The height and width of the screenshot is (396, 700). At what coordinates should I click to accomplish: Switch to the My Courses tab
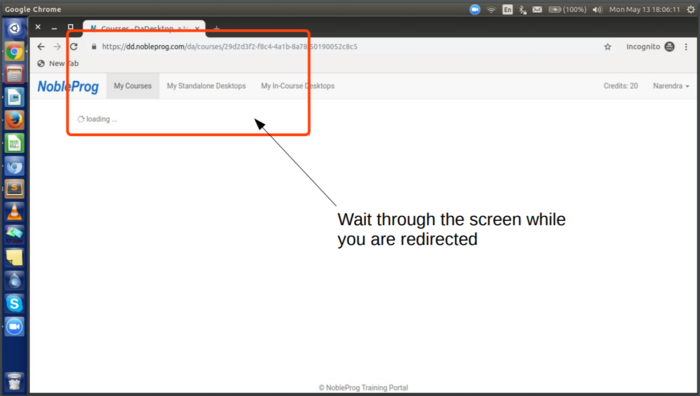[133, 86]
